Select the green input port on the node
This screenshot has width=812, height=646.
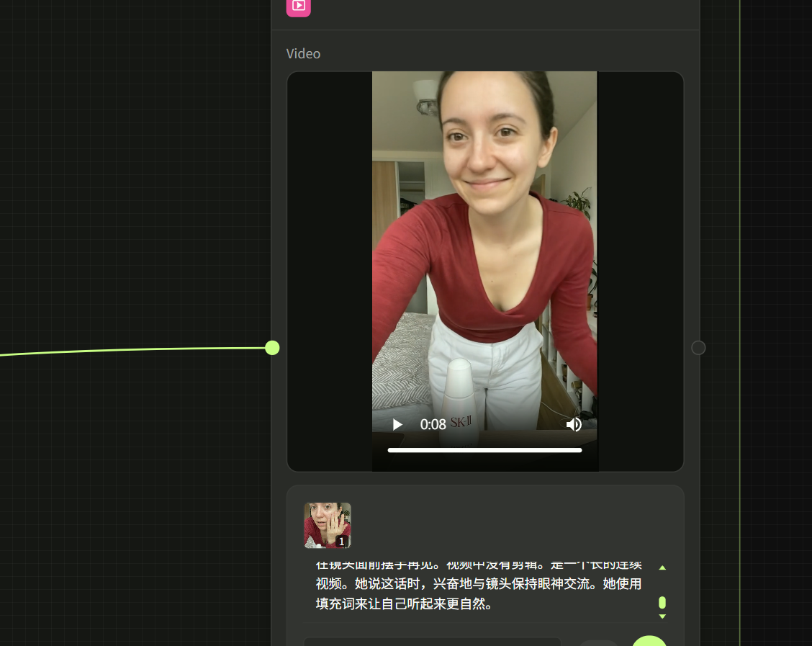272,348
